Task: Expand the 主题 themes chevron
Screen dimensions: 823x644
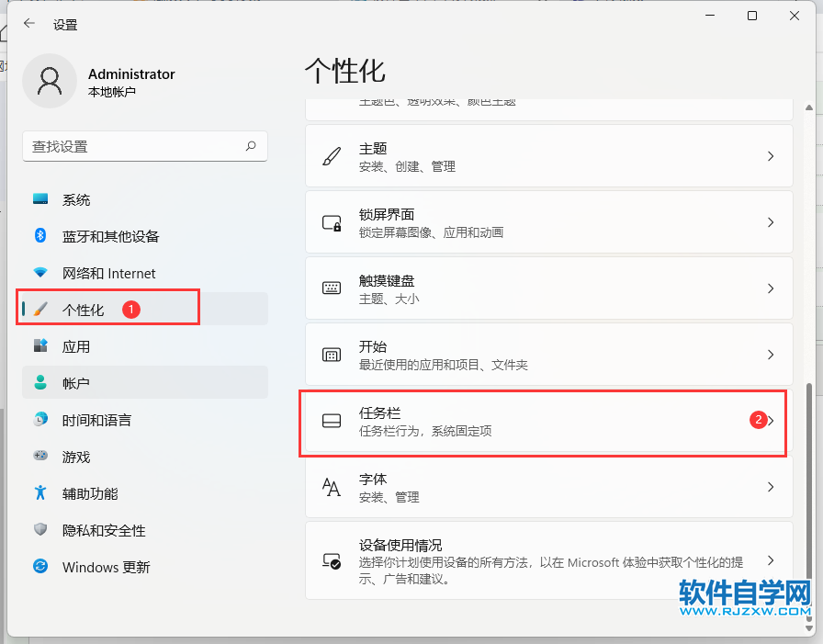Action: (x=771, y=157)
